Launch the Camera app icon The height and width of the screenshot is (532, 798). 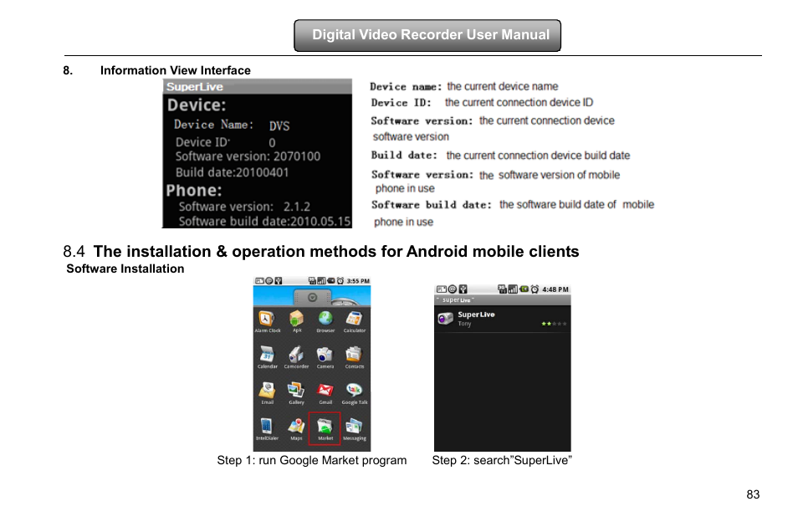click(325, 355)
